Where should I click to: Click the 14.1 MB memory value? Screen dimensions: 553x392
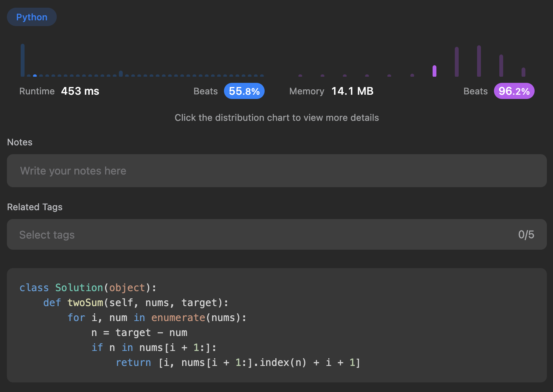click(x=352, y=91)
